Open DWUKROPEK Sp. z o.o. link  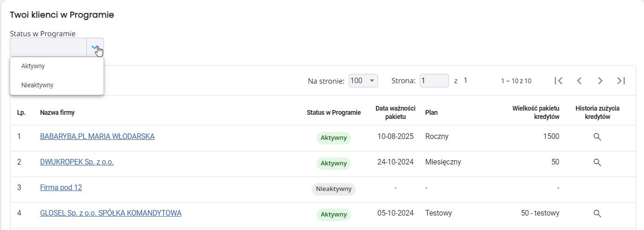(x=77, y=162)
